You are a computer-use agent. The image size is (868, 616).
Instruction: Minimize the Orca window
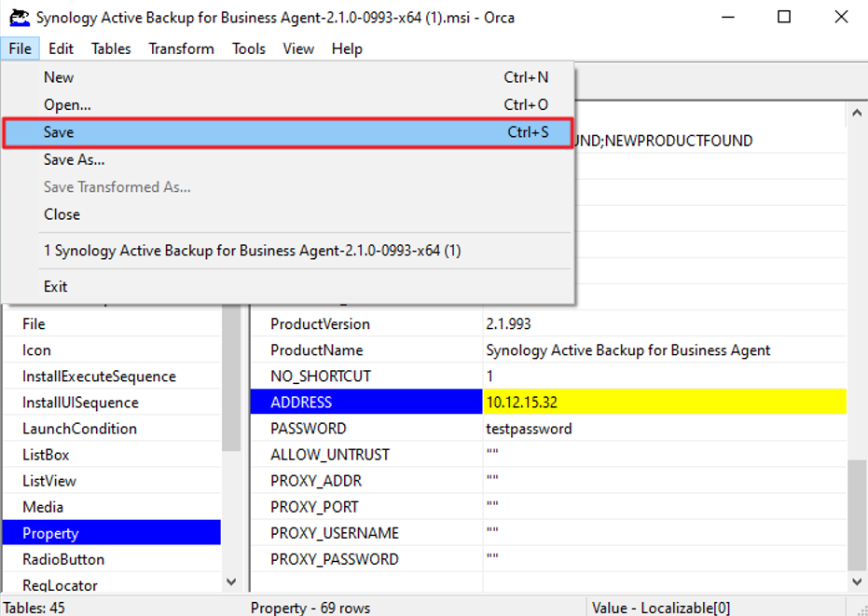tap(728, 17)
